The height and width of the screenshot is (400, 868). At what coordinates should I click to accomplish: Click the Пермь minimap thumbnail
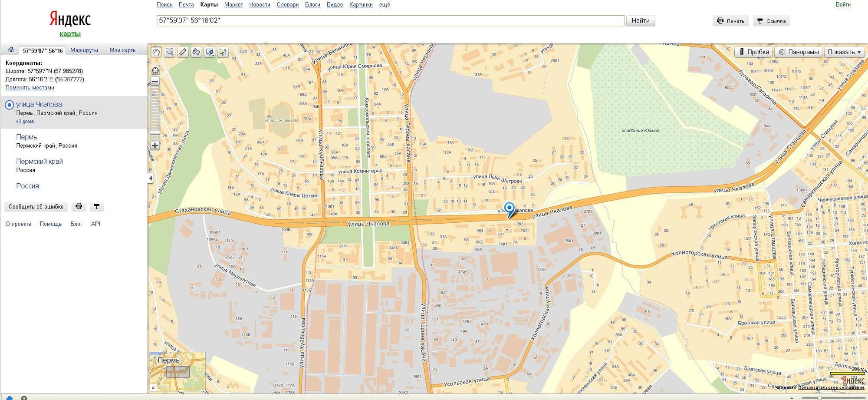point(178,371)
